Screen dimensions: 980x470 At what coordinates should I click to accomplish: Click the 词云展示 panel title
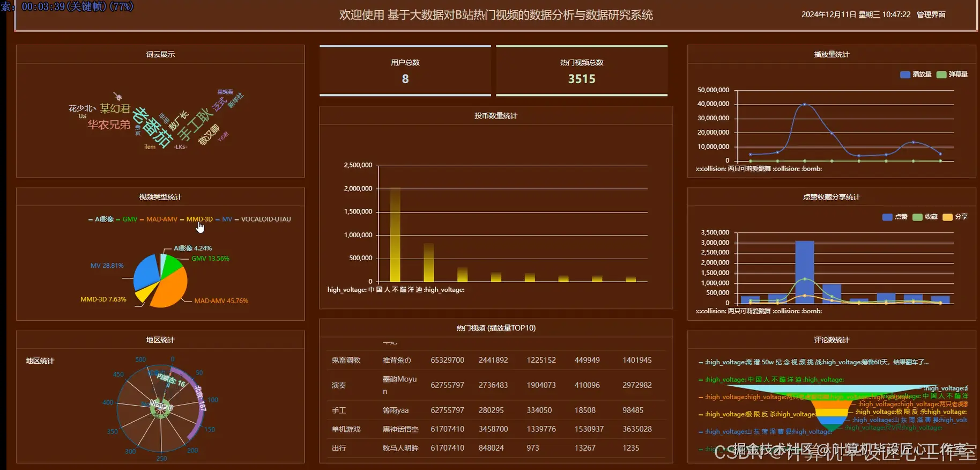(x=160, y=54)
